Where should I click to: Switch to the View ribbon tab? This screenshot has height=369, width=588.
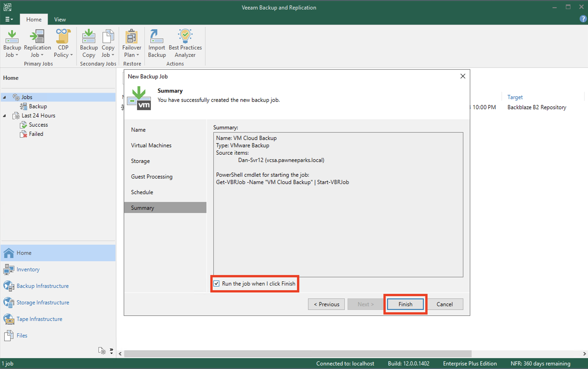click(x=60, y=19)
